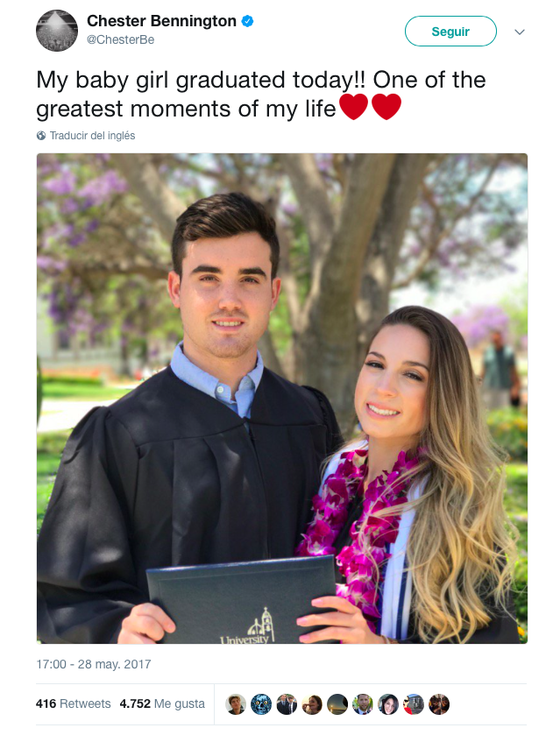This screenshot has width=560, height=735.
Task: Open the tweet options chevron menu
Action: pyautogui.click(x=519, y=32)
